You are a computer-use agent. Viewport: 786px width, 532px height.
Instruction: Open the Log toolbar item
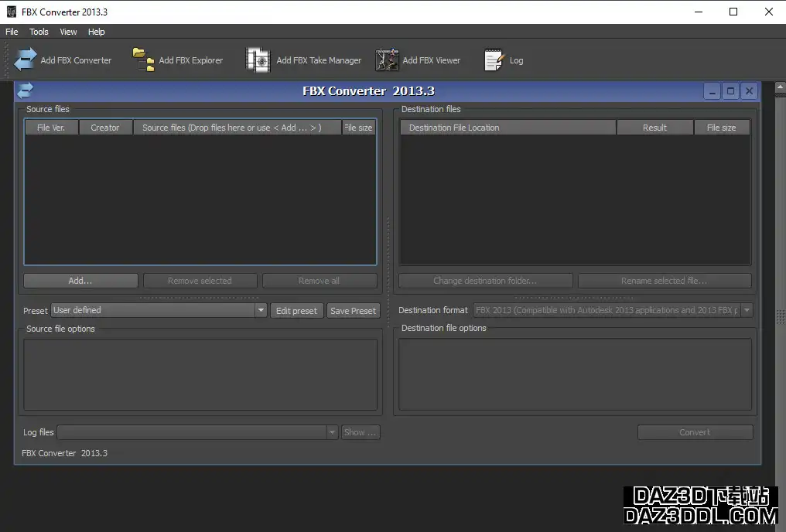tap(504, 60)
